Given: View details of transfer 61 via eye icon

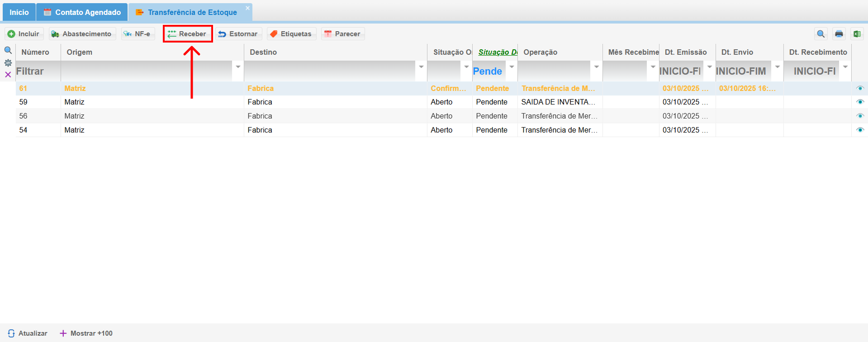Looking at the screenshot, I should tap(860, 88).
